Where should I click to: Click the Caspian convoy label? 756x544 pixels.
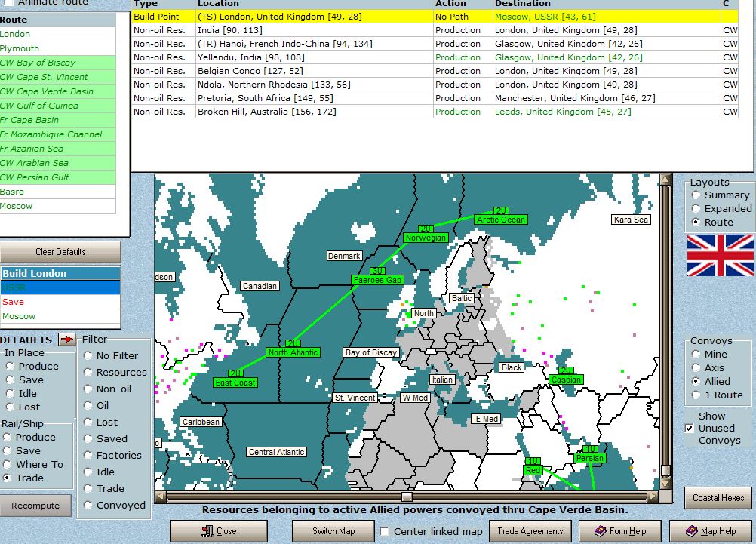click(x=566, y=380)
